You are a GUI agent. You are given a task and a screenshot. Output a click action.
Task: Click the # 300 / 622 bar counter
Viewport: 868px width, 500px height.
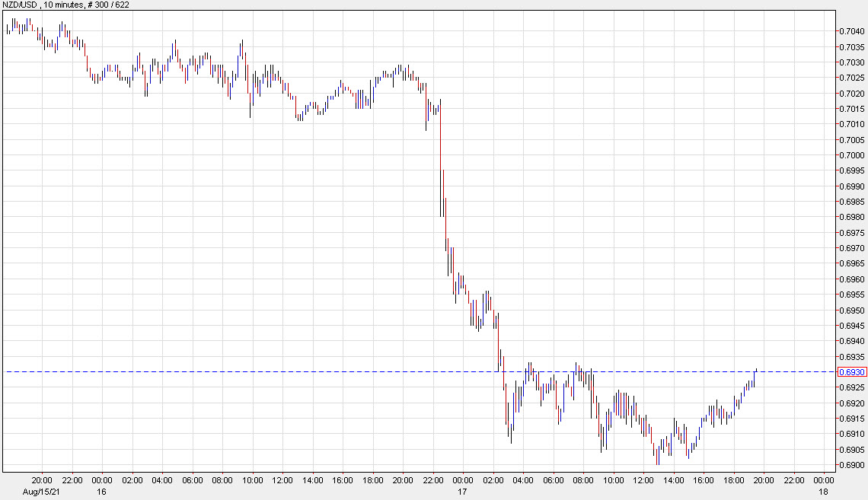pyautogui.click(x=107, y=5)
